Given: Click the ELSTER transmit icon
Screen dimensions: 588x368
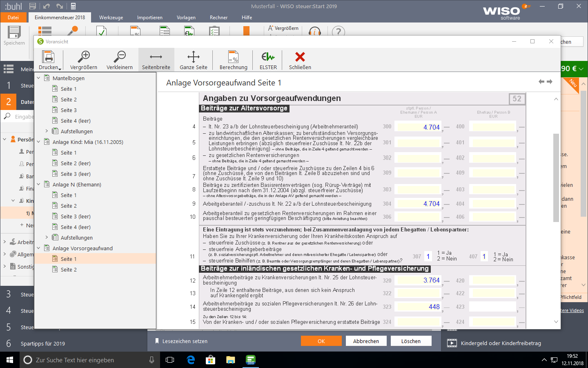Looking at the screenshot, I should tap(268, 57).
